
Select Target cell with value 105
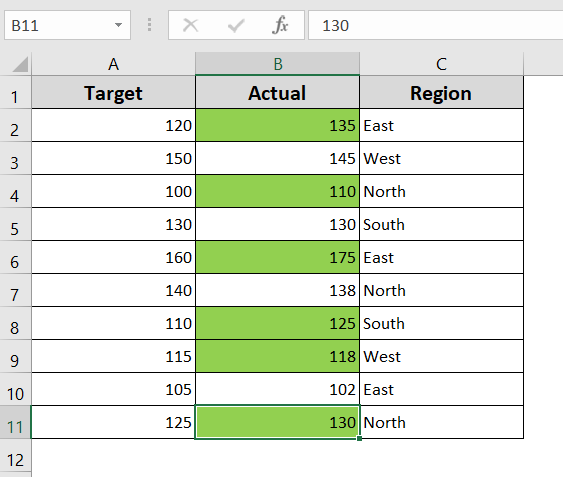coord(113,389)
